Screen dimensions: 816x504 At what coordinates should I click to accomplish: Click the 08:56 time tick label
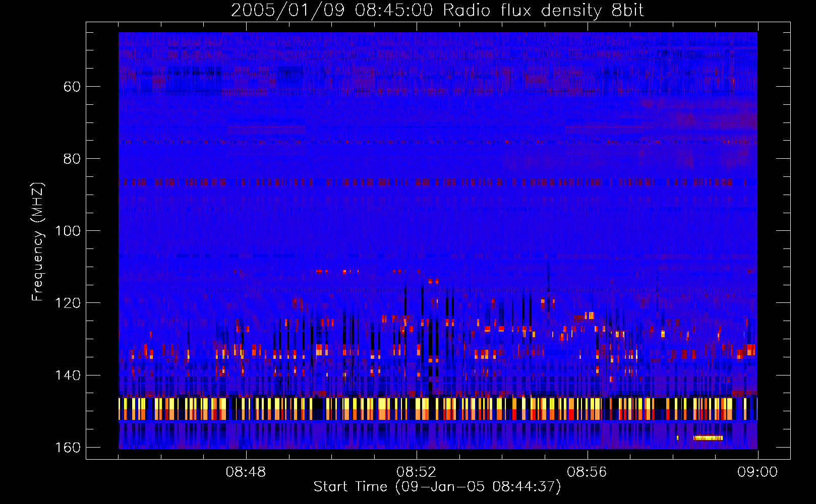coord(587,472)
